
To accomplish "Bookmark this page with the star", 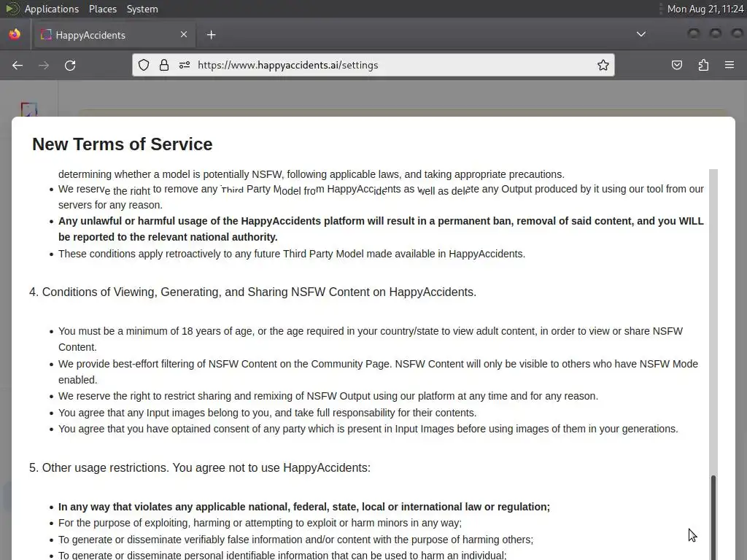I will click(603, 65).
